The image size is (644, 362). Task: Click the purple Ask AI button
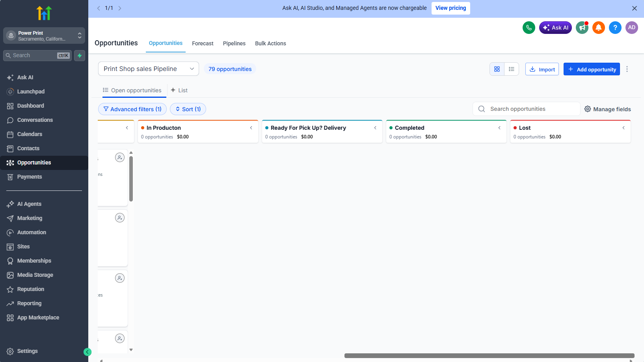(x=555, y=28)
